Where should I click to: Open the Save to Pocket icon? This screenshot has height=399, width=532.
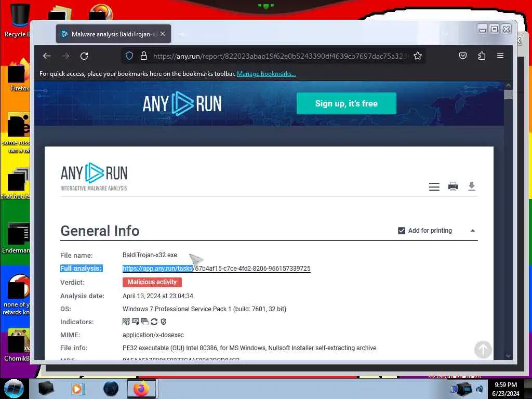click(x=463, y=56)
